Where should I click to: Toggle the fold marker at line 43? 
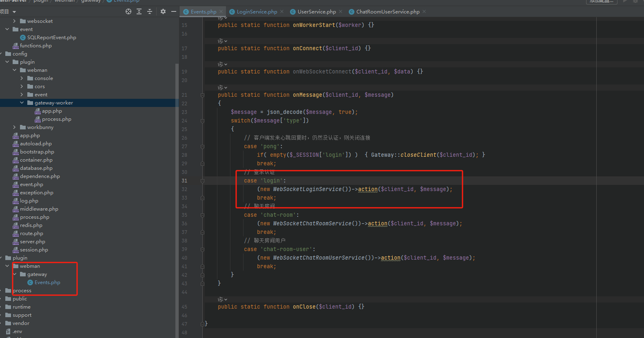point(202,284)
